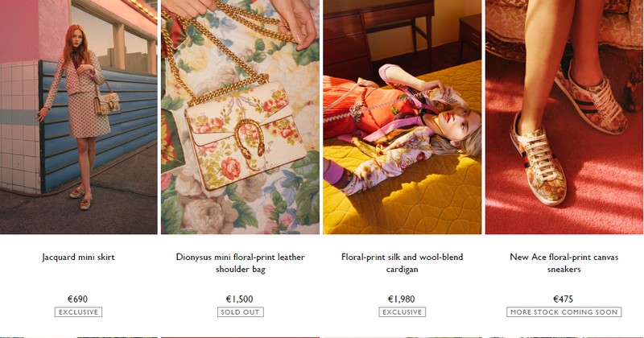
Task: Open the floral-print cardigan product photo
Action: coord(402,117)
